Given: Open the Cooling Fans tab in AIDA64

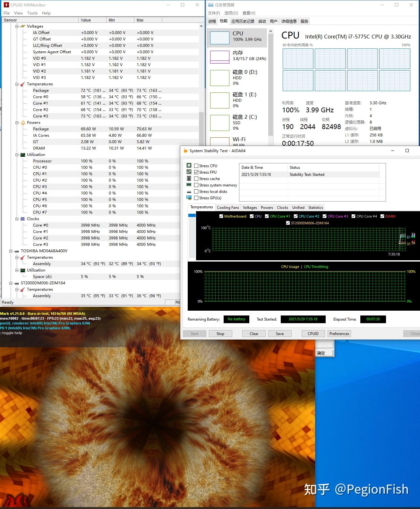Looking at the screenshot, I should tap(228, 208).
